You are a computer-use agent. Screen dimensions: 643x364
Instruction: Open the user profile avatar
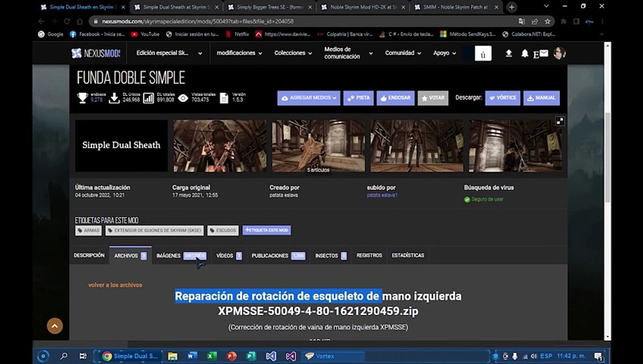point(559,53)
